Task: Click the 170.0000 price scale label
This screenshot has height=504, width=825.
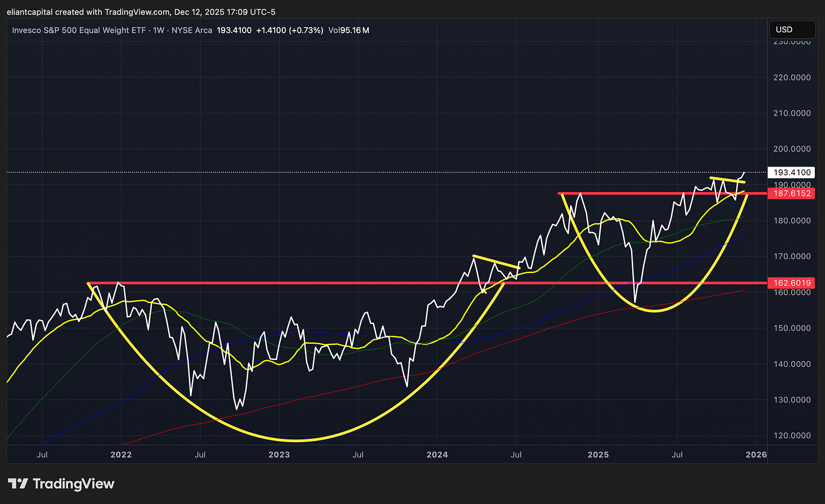Action: (792, 256)
